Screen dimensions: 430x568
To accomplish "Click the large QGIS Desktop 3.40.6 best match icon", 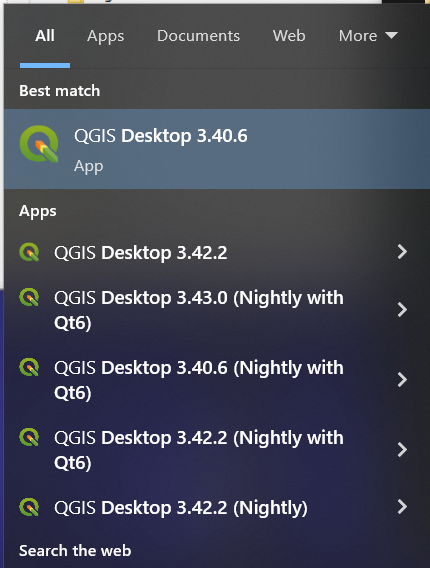I will tap(39, 144).
